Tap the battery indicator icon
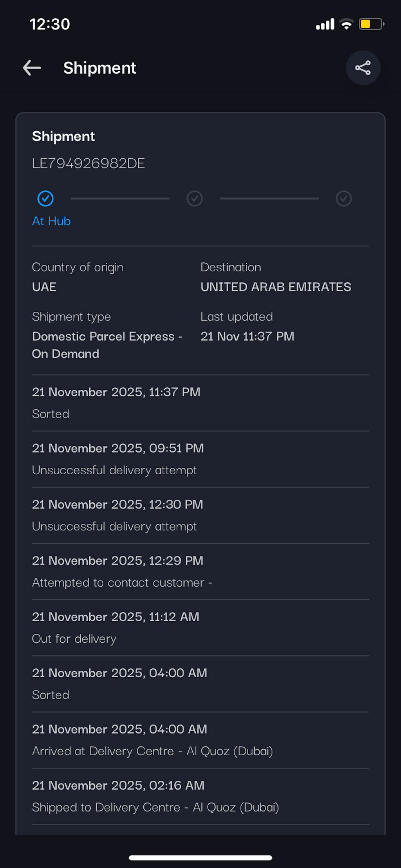Screen dimensions: 401x868 pos(371,24)
